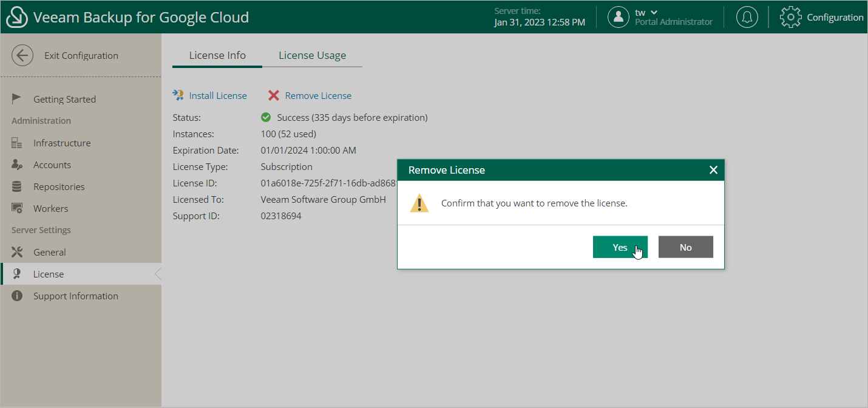Click the Configuration gear icon
The width and height of the screenshot is (868, 408).
[x=790, y=17]
